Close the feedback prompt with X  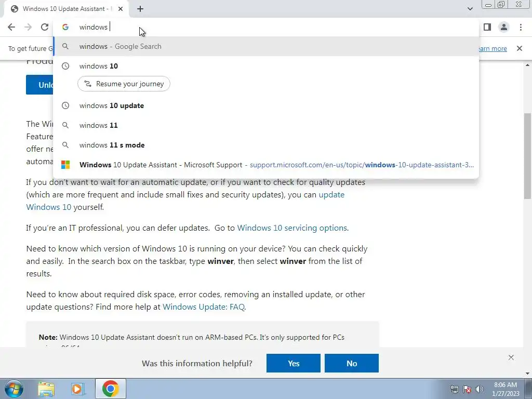point(511,357)
